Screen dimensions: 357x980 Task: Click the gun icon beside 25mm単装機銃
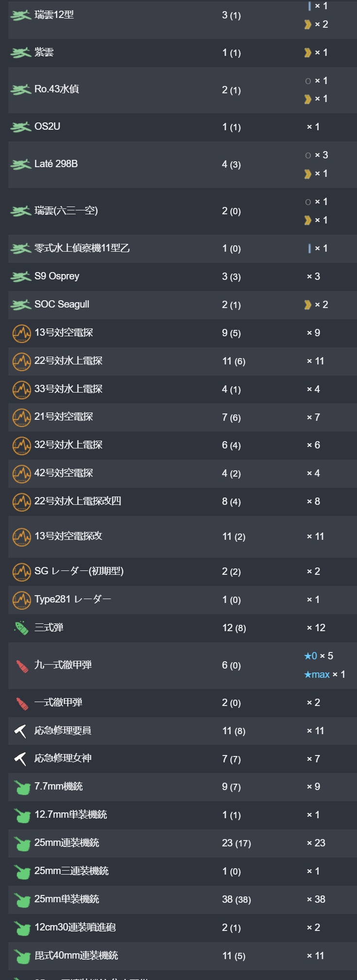22,900
